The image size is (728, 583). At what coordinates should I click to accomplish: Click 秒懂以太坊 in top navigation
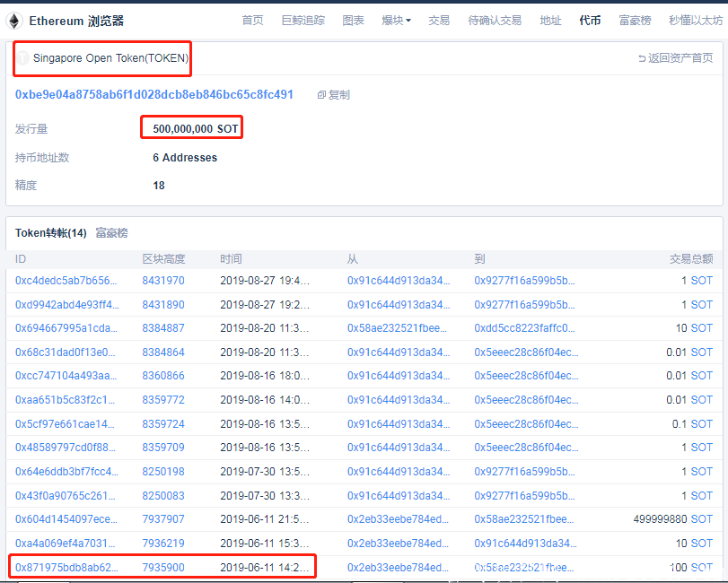pyautogui.click(x=696, y=21)
